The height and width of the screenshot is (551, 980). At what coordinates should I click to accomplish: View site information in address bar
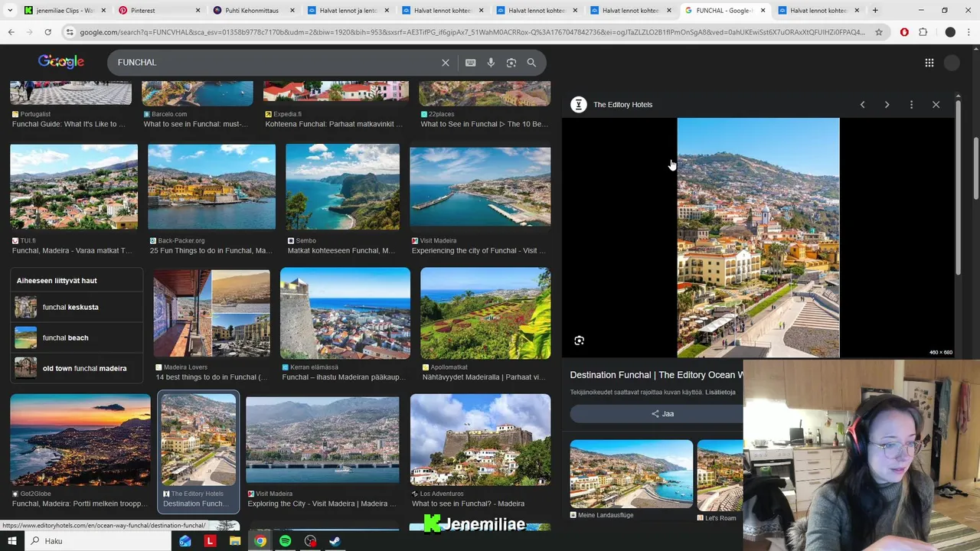tap(70, 32)
